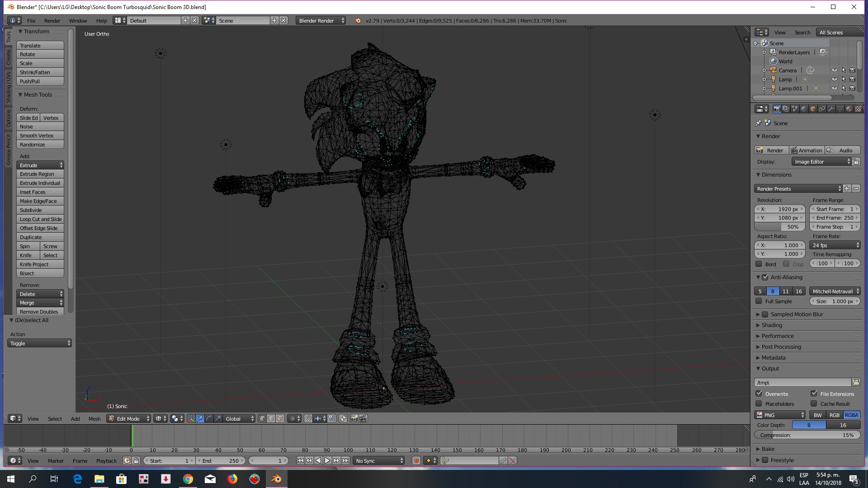Click the Blender taskbar icon
Viewport: 868px width, 488px height.
(x=276, y=479)
